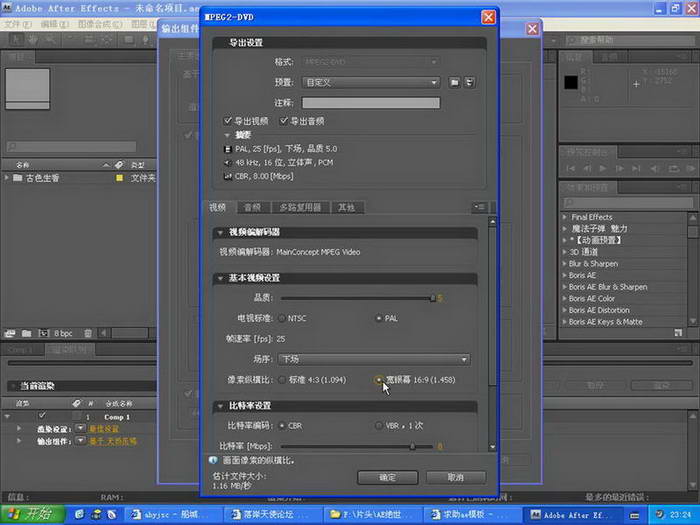Expand Final Effects category in effects list
The height and width of the screenshot is (525, 700).
tap(565, 217)
